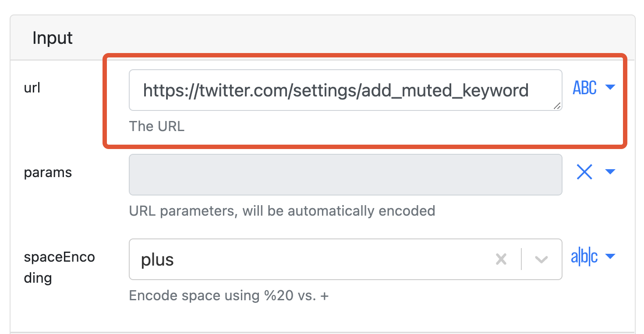Select the 'plus' value in spaceEncoding
Screen dimensions: 644x334
(158, 259)
